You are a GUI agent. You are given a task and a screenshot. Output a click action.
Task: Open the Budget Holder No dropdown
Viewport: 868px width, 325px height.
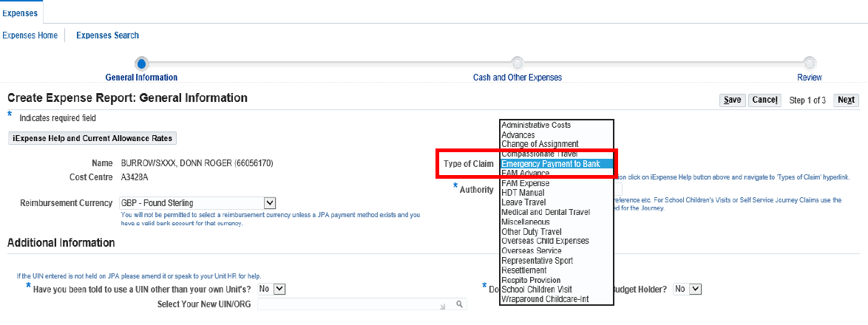tap(694, 289)
